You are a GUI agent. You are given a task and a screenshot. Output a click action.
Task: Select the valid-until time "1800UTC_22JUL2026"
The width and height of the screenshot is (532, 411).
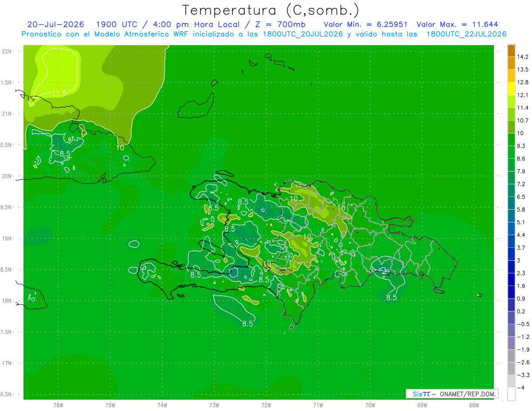(466, 34)
